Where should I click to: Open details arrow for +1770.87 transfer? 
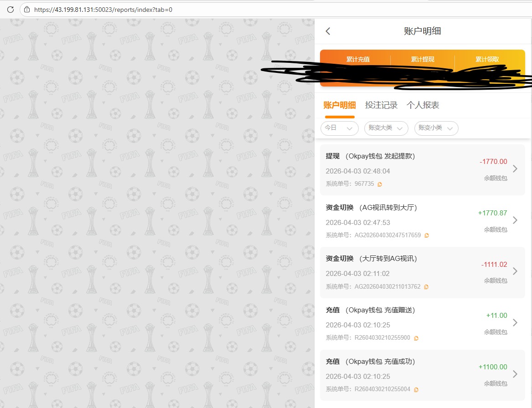(x=515, y=220)
